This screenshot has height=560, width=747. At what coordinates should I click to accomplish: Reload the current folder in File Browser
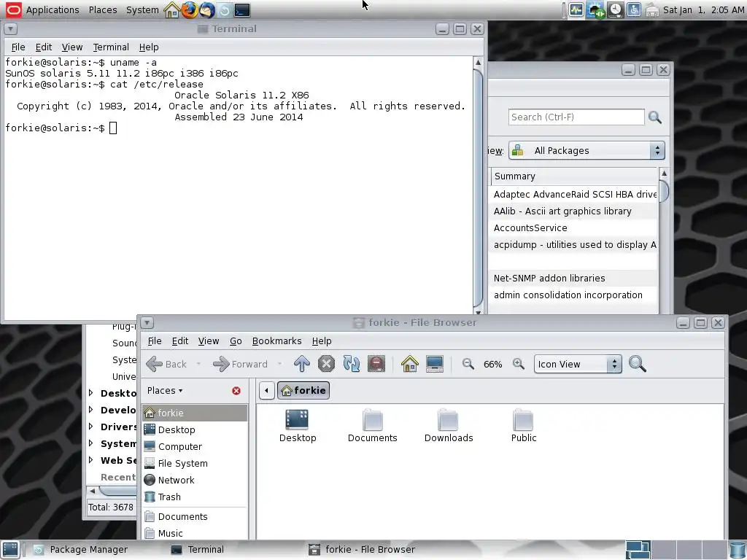click(352, 364)
